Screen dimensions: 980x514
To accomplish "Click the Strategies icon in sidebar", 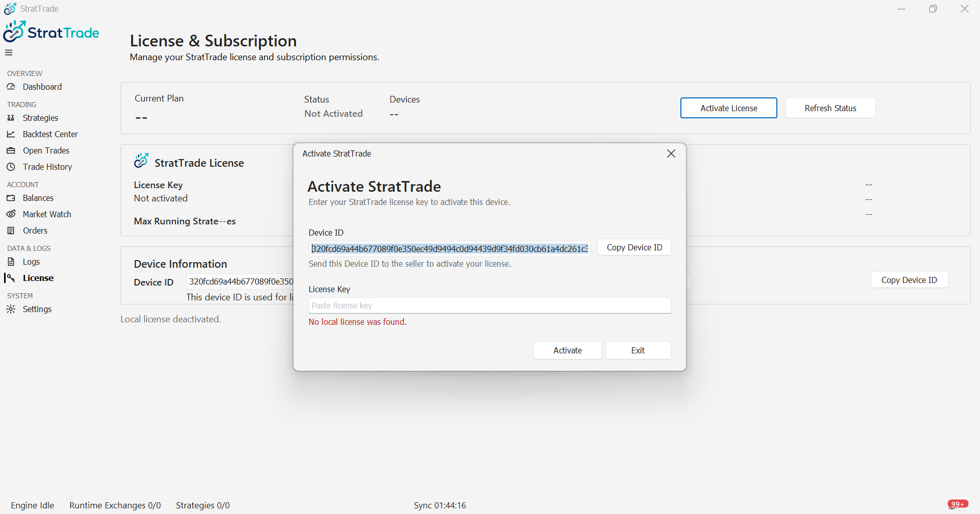I will coord(11,118).
